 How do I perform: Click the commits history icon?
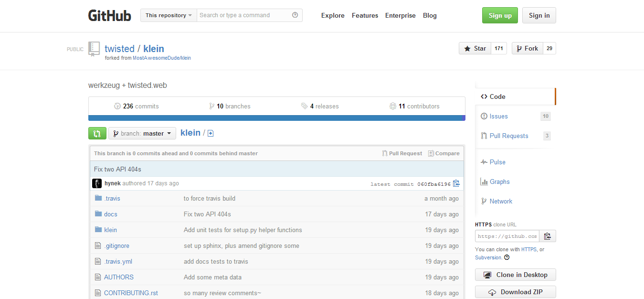click(x=117, y=106)
